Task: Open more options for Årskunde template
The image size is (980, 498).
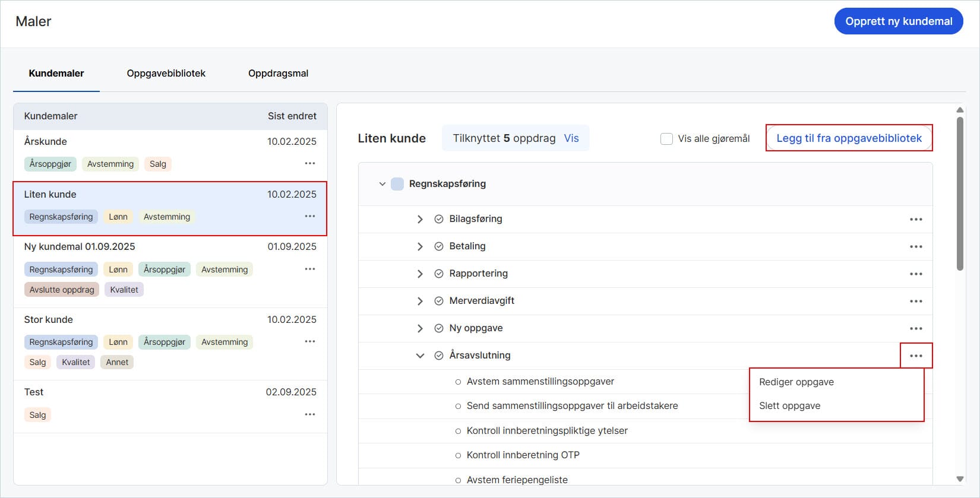Action: 309,163
